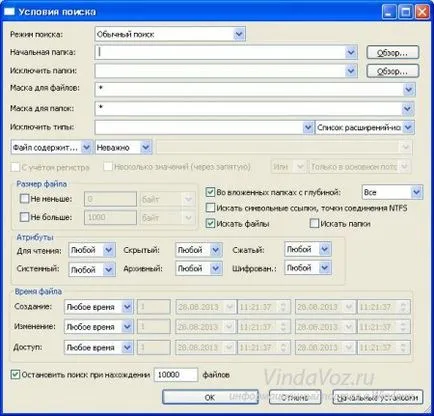Click the 'Отмена' cancel button
The width and height of the screenshot is (434, 416).
[295, 397]
